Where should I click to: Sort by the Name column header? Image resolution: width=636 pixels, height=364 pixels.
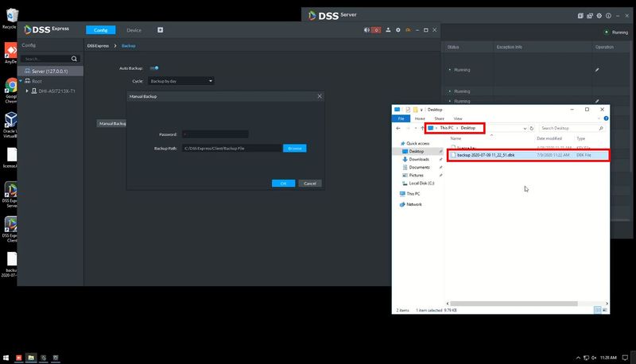point(456,138)
